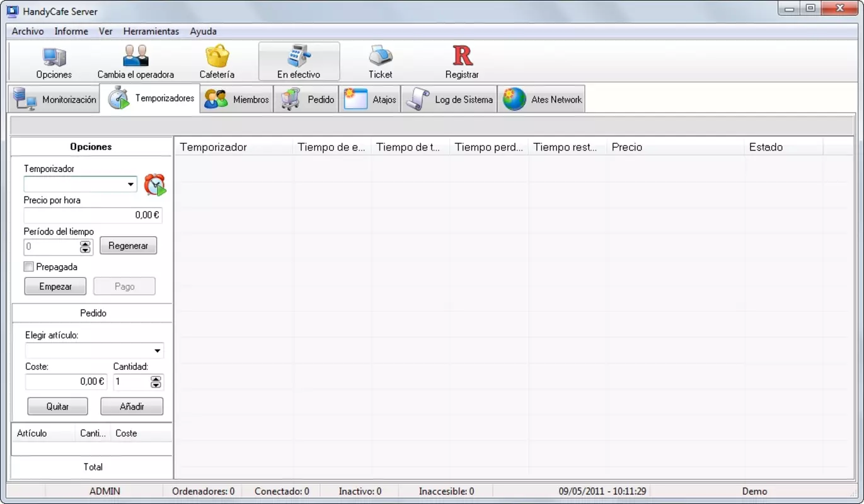This screenshot has width=864, height=504.
Task: Select En efectivo cash register icon
Action: click(299, 62)
